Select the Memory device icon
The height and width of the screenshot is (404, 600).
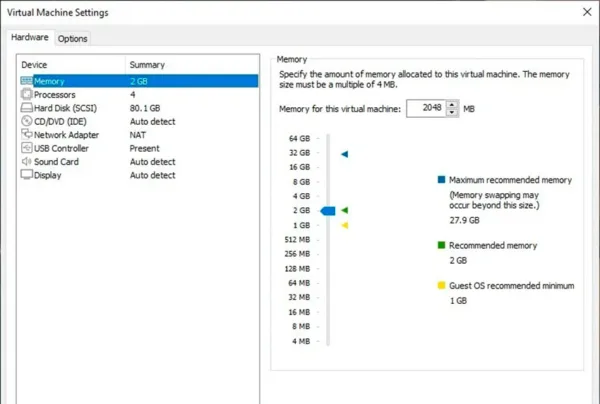(26, 81)
